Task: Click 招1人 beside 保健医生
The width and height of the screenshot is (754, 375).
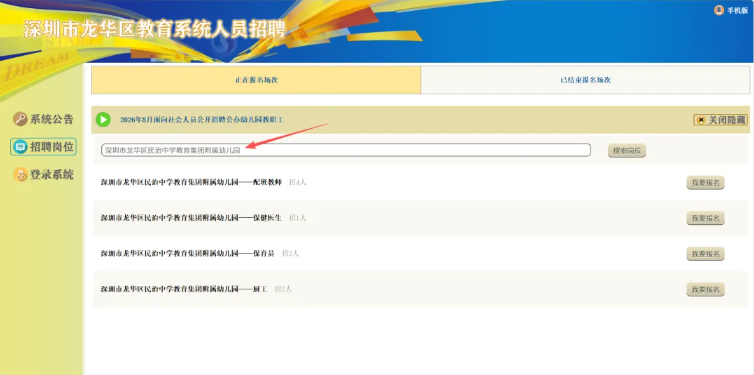Action: pyautogui.click(x=298, y=218)
